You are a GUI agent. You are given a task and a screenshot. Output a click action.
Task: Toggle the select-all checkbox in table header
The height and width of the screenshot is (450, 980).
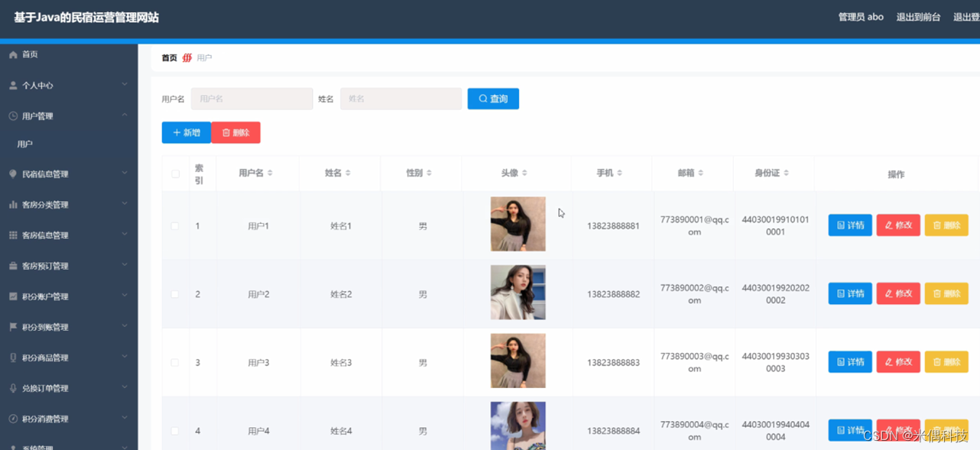(175, 174)
